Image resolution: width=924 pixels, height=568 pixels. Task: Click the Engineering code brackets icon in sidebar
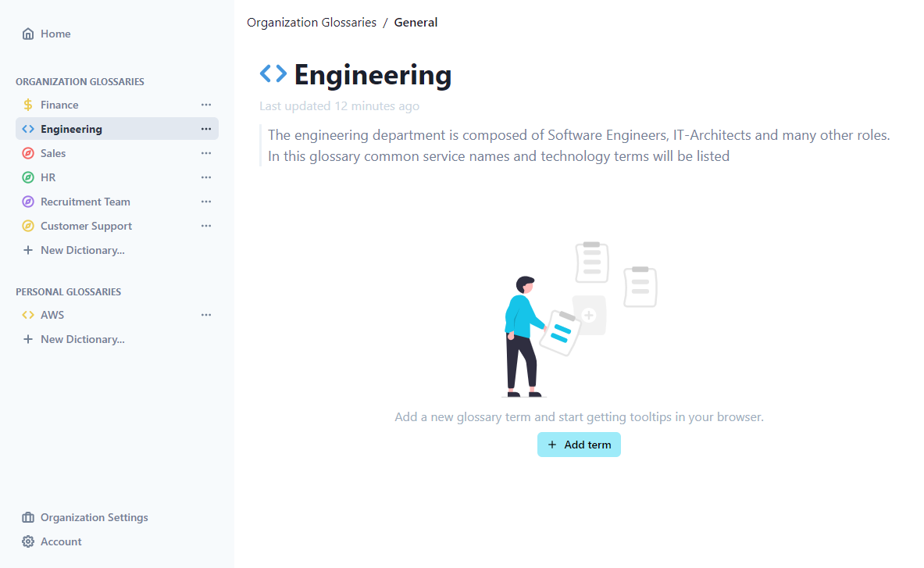[27, 129]
